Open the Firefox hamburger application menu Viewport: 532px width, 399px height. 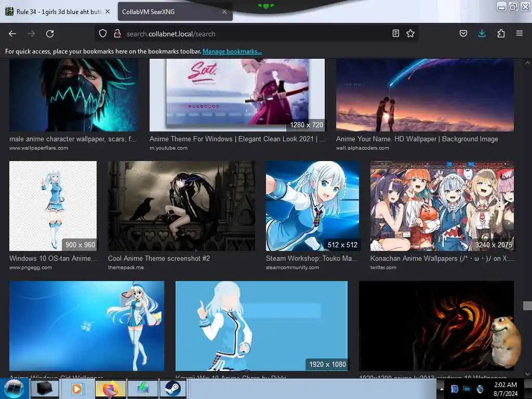pyautogui.click(x=519, y=33)
